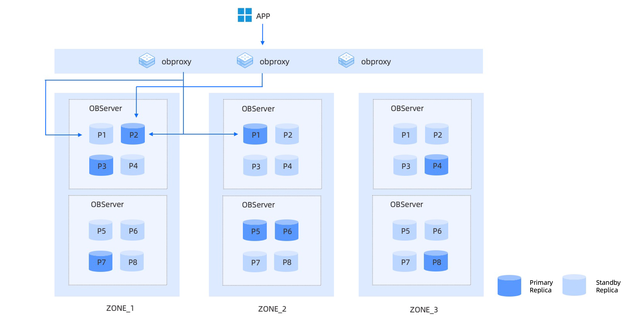Click the ZONE_3 label

[x=424, y=310]
